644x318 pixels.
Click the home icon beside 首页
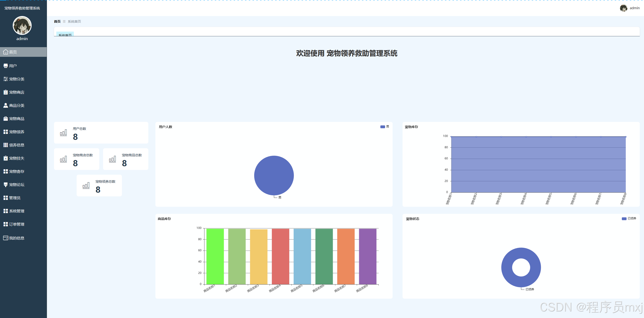5,52
